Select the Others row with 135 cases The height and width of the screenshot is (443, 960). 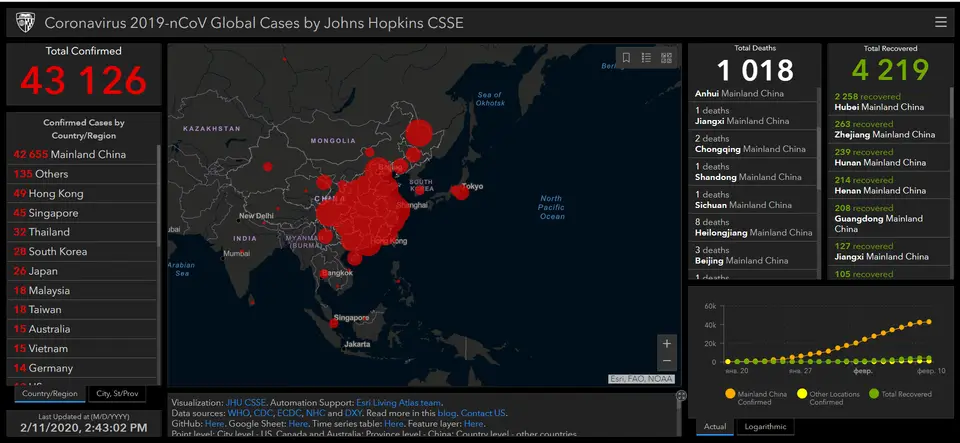tap(82, 174)
